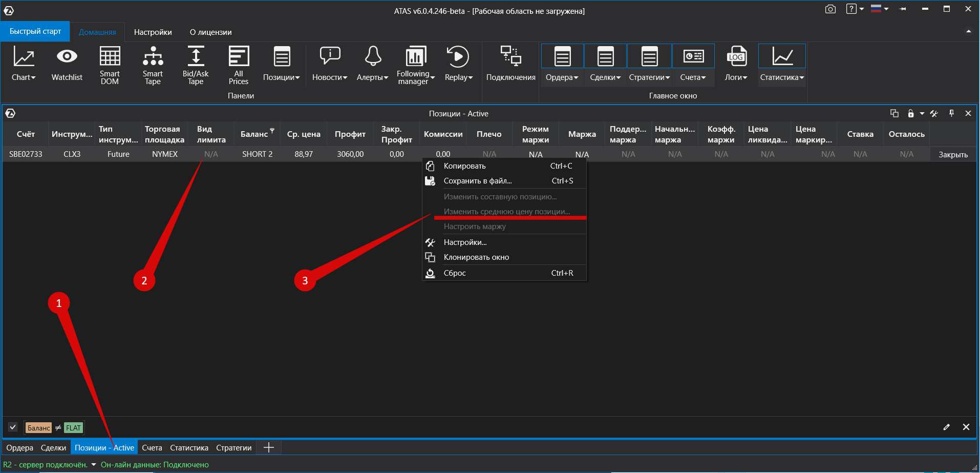Click the panel settings wrench icon

coord(934,113)
